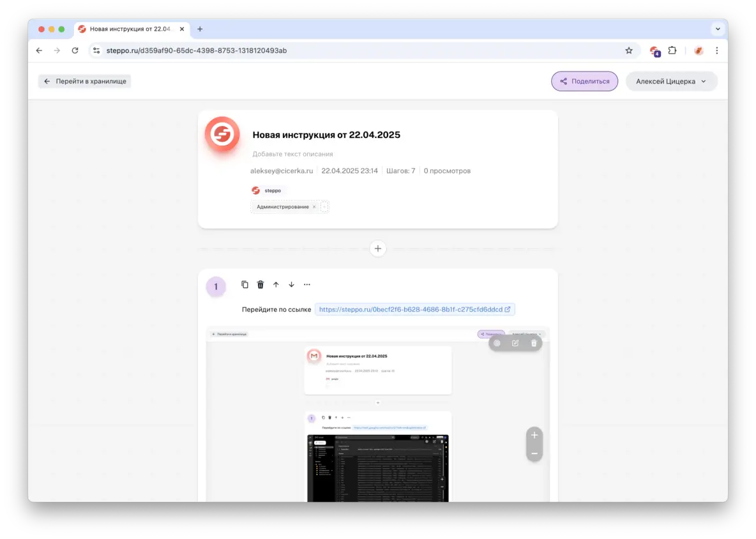Add a new step with the plus icon
This screenshot has width=756, height=539.
pos(377,248)
